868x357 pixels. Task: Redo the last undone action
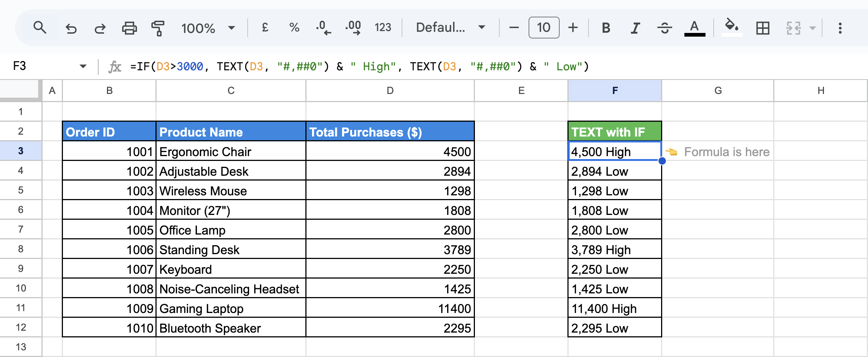pos(100,28)
